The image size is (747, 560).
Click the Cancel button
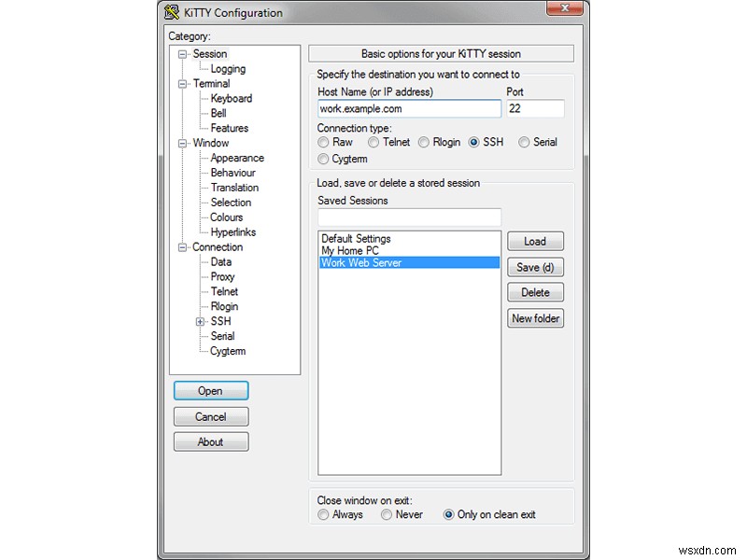tap(211, 417)
